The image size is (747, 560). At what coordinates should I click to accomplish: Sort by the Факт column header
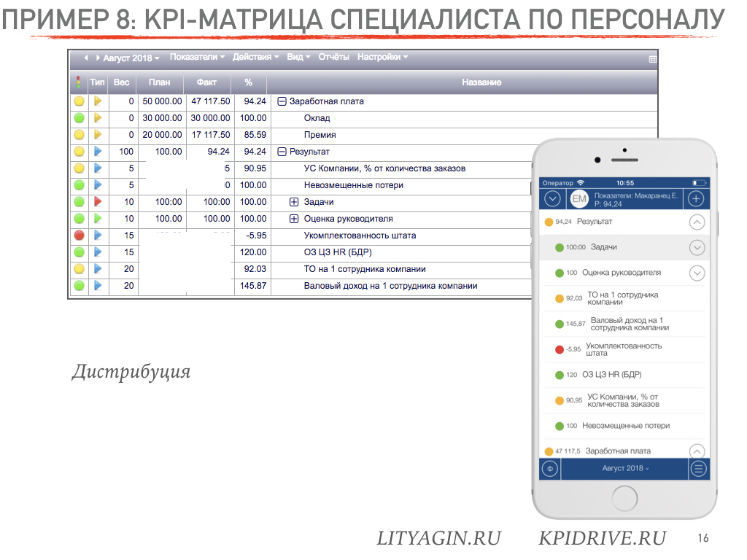point(206,82)
